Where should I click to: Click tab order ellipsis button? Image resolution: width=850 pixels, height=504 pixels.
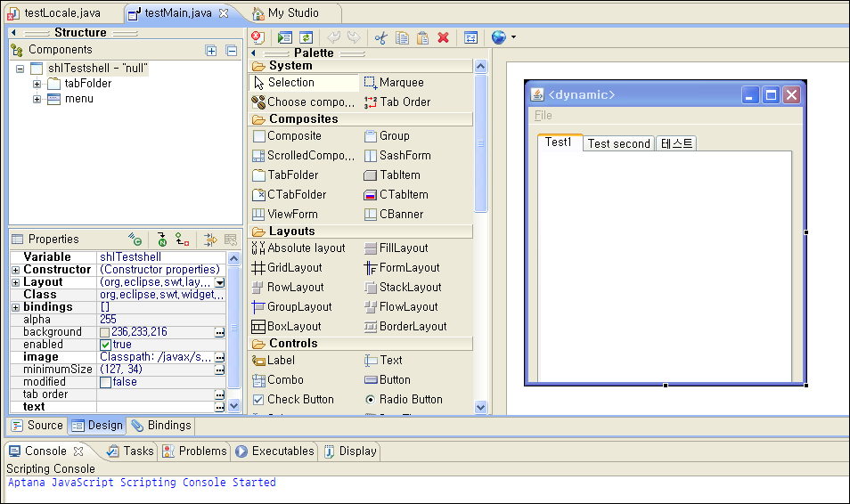219,394
